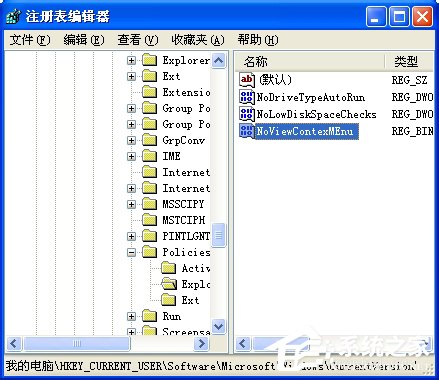
Task: Click tree pane horizontal scrollbar thumb
Action: click(x=77, y=343)
